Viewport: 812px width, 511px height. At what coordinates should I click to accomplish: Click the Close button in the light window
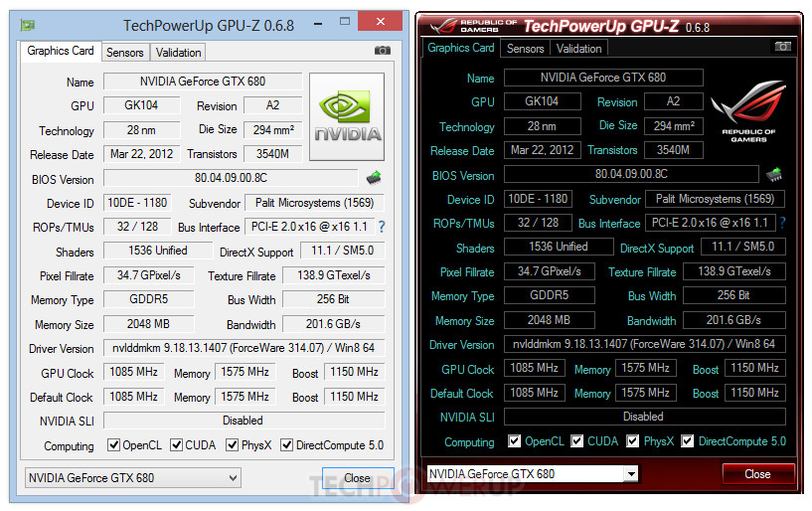coord(358,478)
